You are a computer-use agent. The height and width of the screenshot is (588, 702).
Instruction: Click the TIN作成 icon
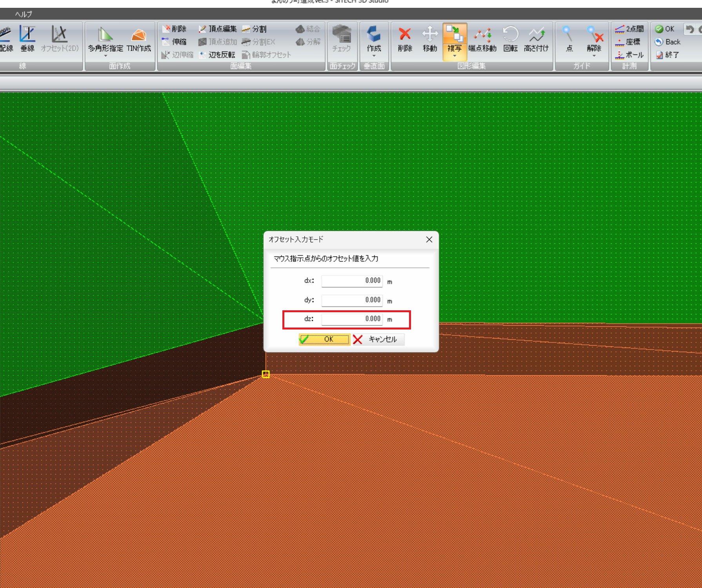click(x=138, y=35)
